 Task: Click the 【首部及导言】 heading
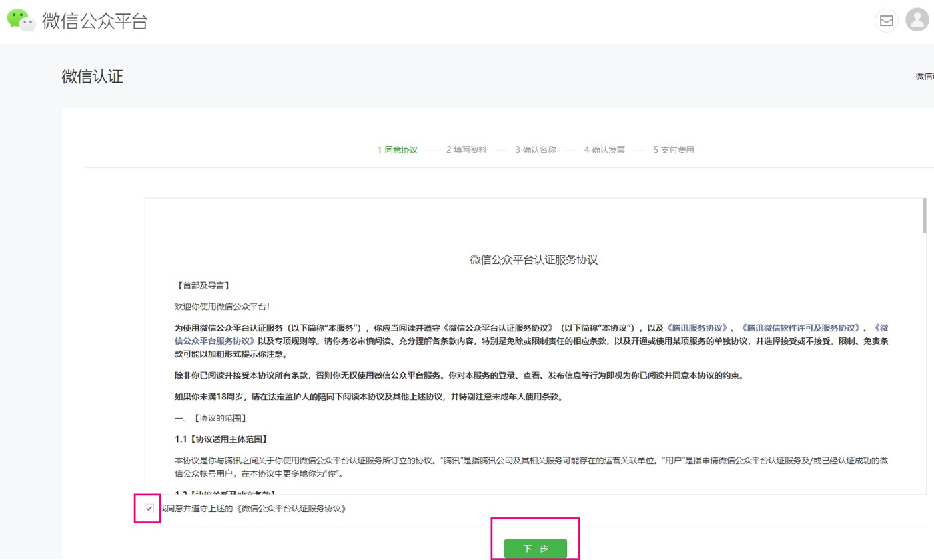tap(203, 285)
